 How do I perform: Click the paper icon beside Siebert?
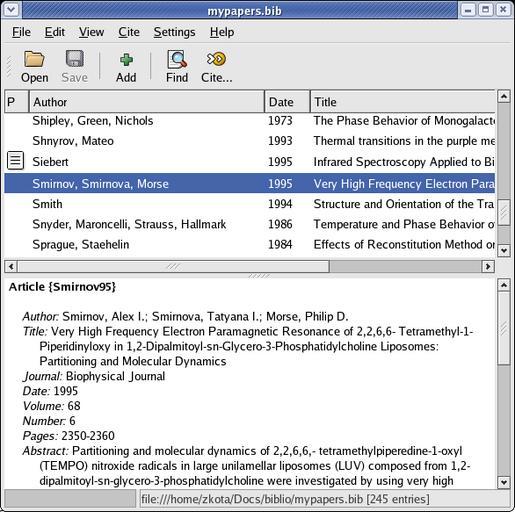(15, 160)
